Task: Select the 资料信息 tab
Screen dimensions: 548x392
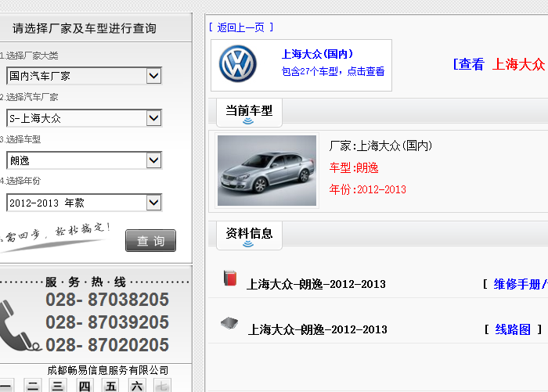Action: click(249, 236)
